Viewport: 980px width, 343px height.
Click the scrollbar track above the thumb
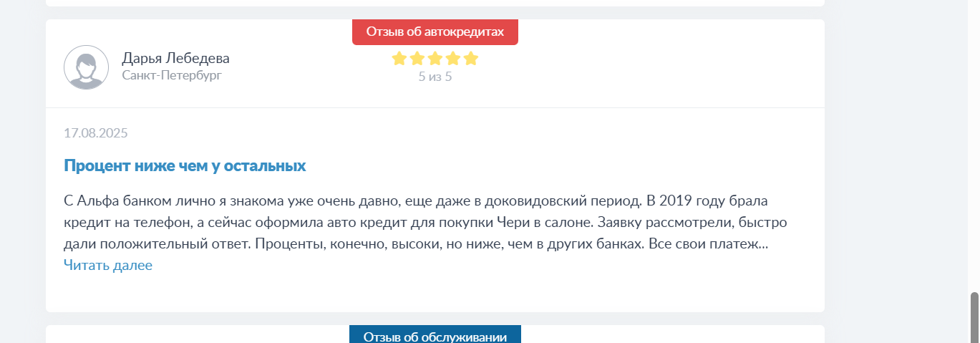(974, 143)
